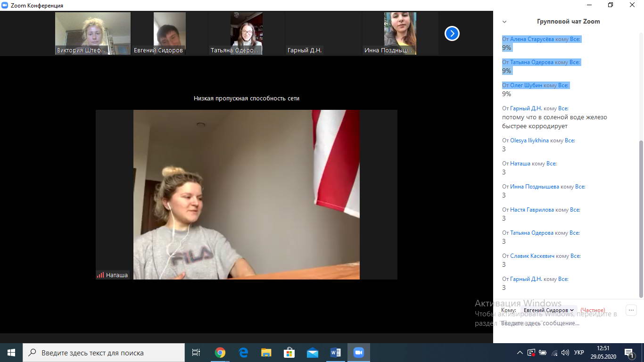
Task: Click the Zoom taskbar icon
Action: click(359, 353)
